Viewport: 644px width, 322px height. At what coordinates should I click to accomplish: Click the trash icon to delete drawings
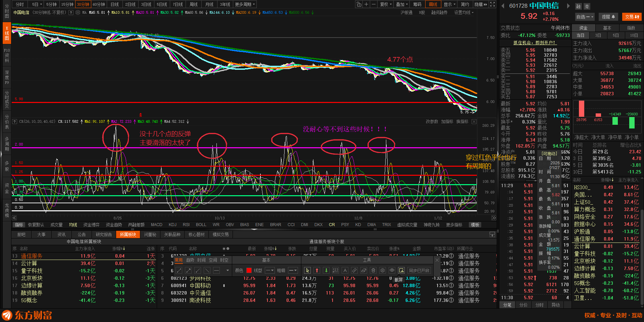[x=373, y=270]
